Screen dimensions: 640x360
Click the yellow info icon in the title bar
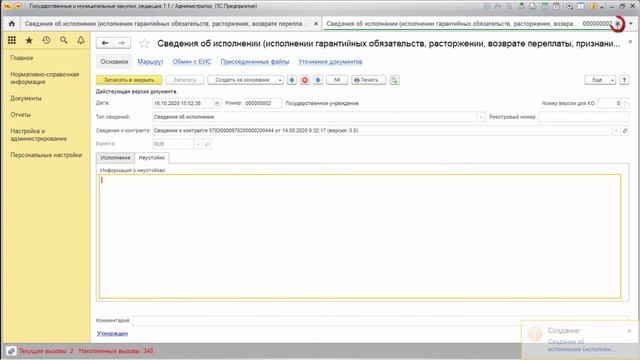(593, 6)
